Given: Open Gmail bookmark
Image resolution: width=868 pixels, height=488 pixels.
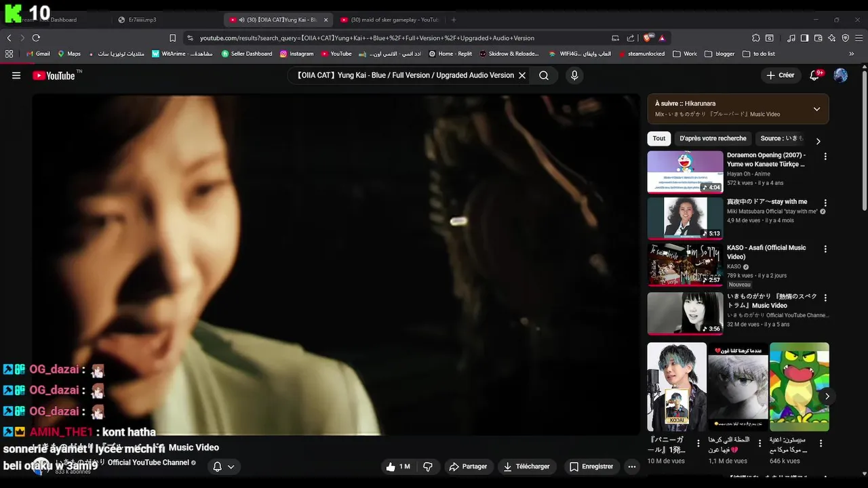Looking at the screenshot, I should point(38,54).
